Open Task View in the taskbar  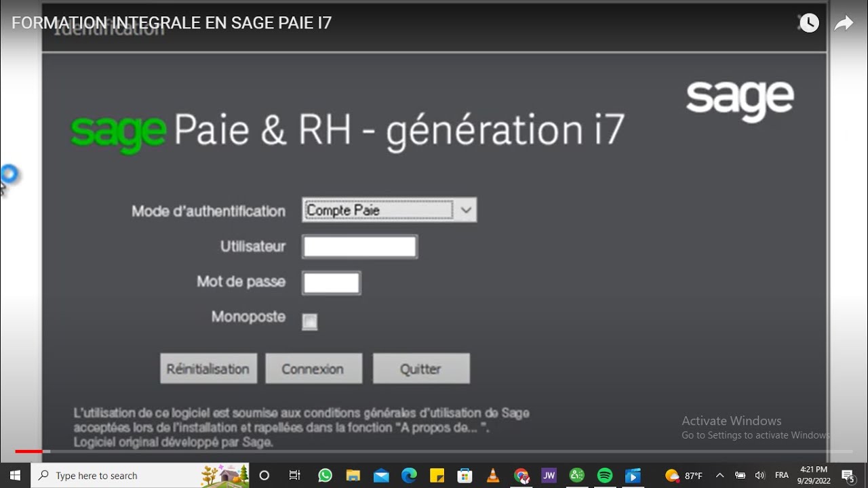point(295,475)
